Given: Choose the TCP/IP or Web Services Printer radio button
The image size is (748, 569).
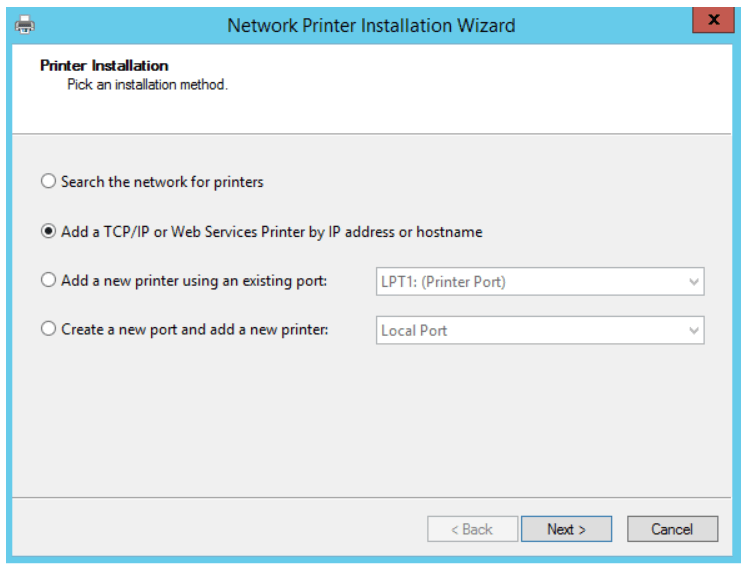Looking at the screenshot, I should pos(49,232).
